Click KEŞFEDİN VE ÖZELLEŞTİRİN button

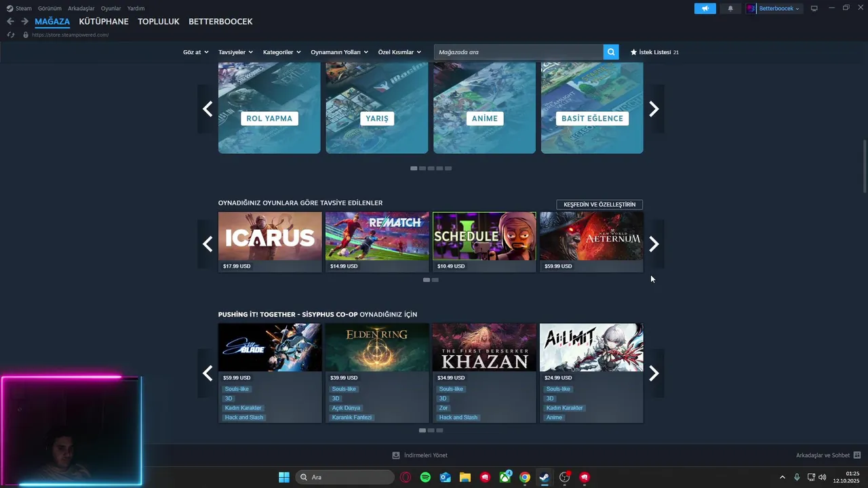pyautogui.click(x=599, y=205)
